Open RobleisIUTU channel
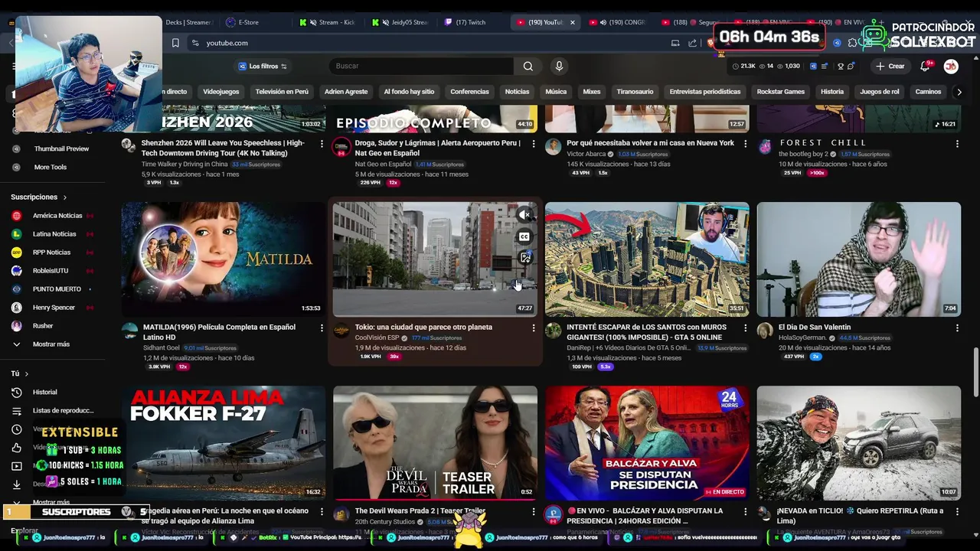980x551 pixels. tap(52, 271)
